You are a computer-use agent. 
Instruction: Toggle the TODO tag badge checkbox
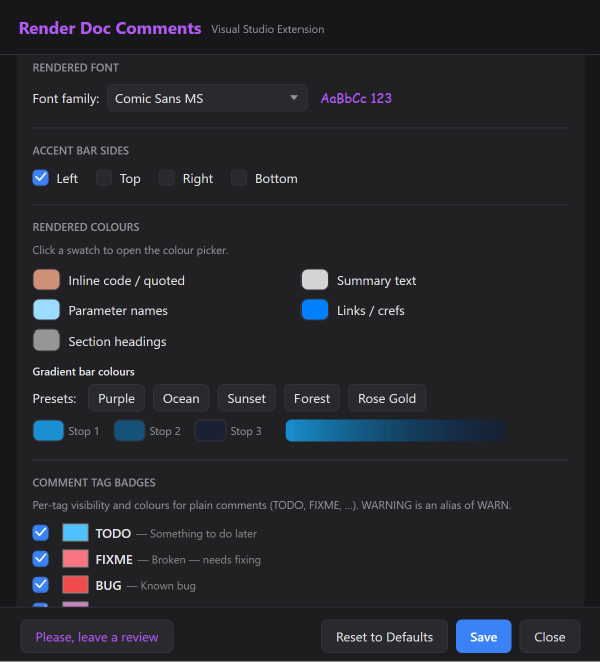tap(41, 533)
